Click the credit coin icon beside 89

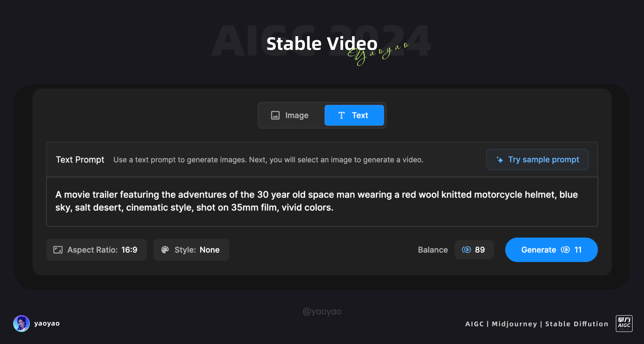tap(466, 250)
